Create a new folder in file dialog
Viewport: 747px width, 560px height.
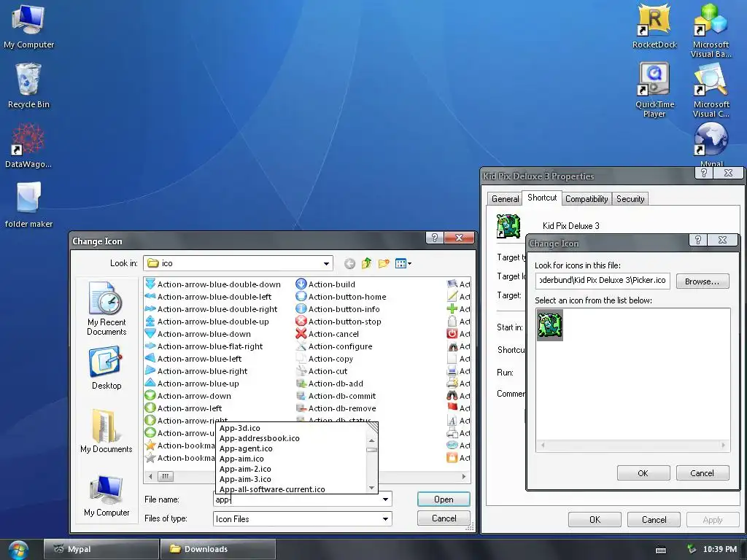[384, 263]
